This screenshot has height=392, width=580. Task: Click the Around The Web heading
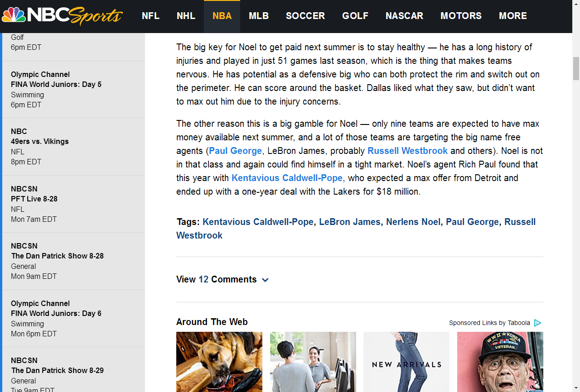[x=212, y=322]
